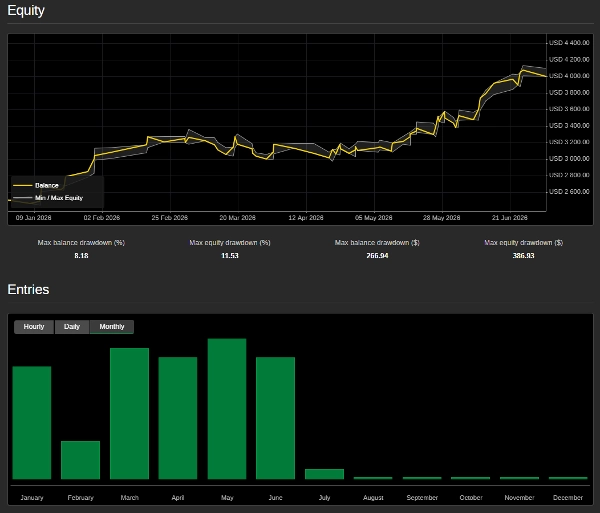Click the January entries bar
Image resolution: width=600 pixels, height=513 pixels.
pos(32,423)
